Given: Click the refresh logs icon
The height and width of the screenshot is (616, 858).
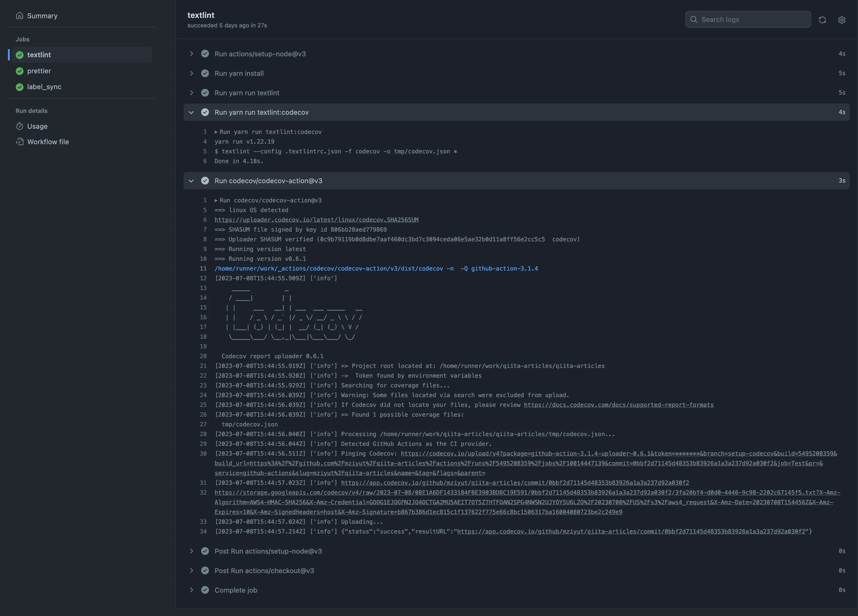Looking at the screenshot, I should [822, 20].
